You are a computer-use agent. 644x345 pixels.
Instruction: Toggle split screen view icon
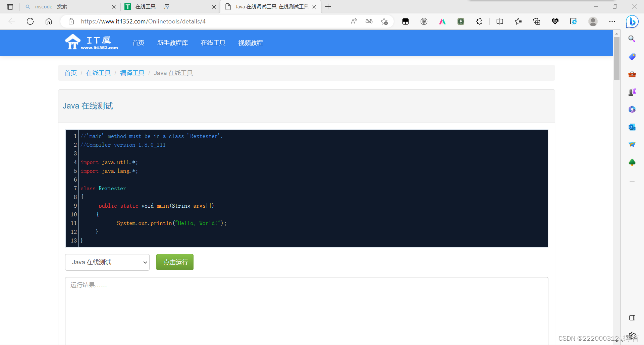(x=500, y=21)
